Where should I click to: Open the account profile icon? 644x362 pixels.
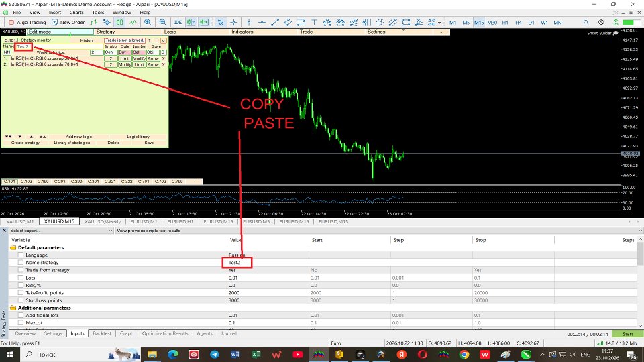601,23
